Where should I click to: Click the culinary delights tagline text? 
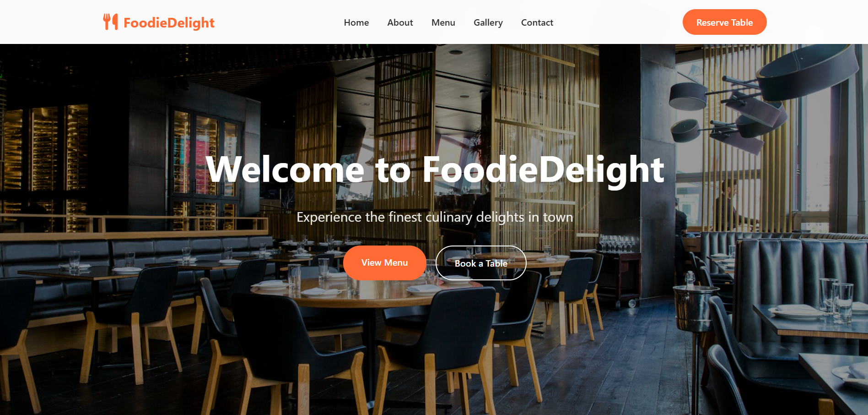coord(435,217)
